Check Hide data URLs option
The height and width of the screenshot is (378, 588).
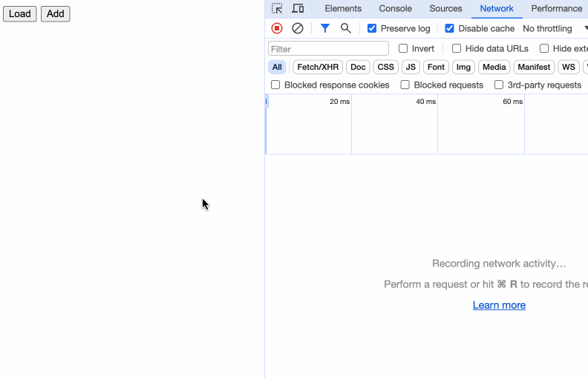pos(457,48)
